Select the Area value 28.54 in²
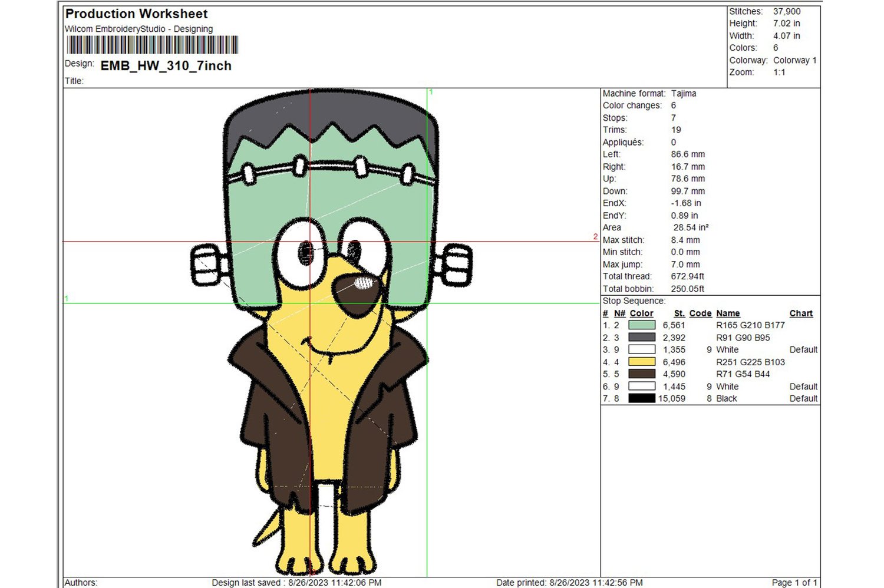This screenshot has width=884, height=588. [691, 227]
